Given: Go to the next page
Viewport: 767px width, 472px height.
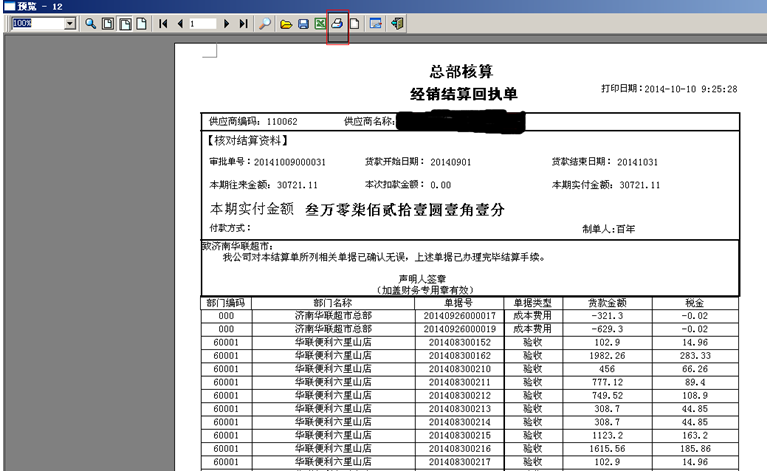Looking at the screenshot, I should [x=226, y=23].
